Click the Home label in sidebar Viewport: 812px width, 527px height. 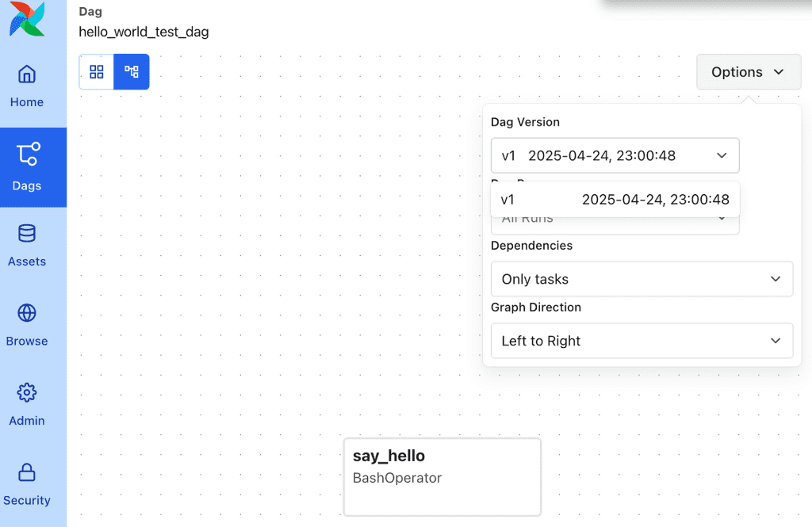coord(27,102)
